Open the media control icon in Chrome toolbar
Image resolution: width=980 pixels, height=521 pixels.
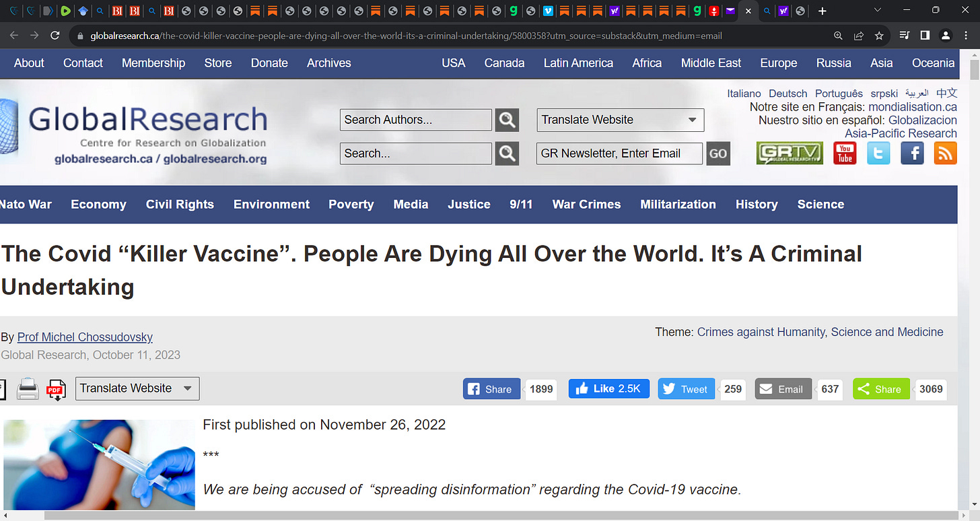point(905,36)
